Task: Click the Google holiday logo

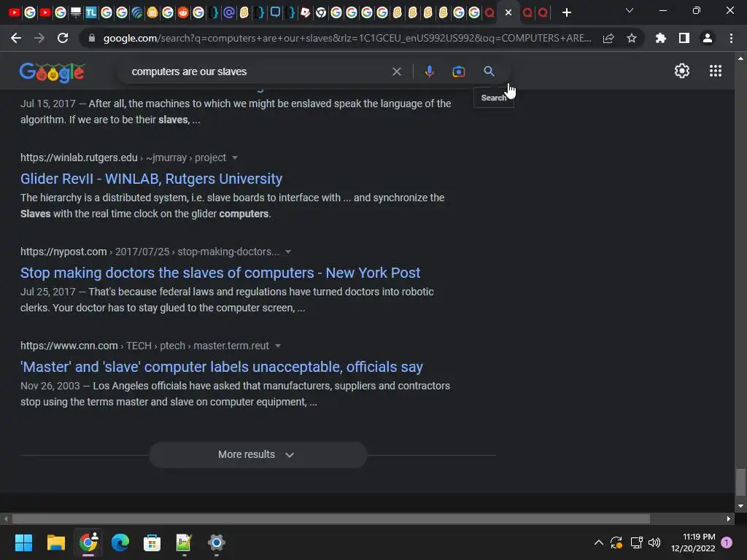Action: (x=52, y=72)
